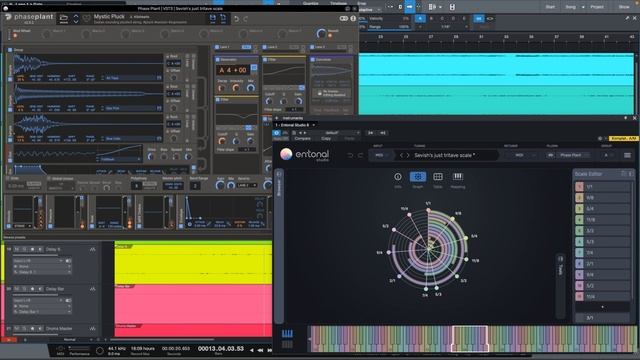Viewport: 640px width, 360px height.
Task: Redo in Phase Plant header
Action: (245, 19)
